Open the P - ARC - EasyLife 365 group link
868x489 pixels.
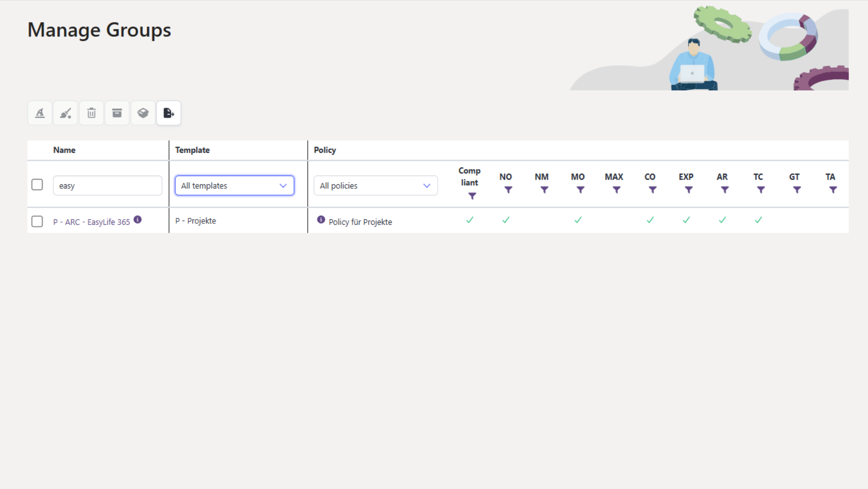pyautogui.click(x=91, y=222)
